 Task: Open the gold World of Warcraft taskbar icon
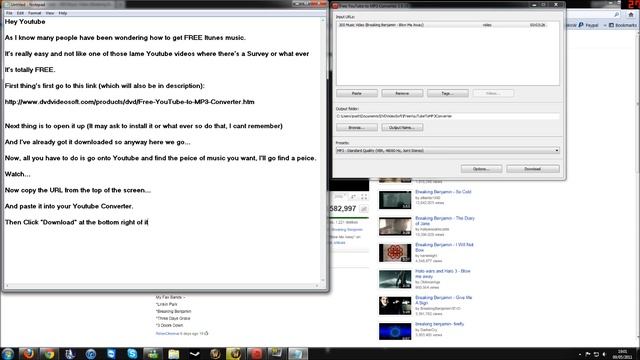(x=236, y=353)
